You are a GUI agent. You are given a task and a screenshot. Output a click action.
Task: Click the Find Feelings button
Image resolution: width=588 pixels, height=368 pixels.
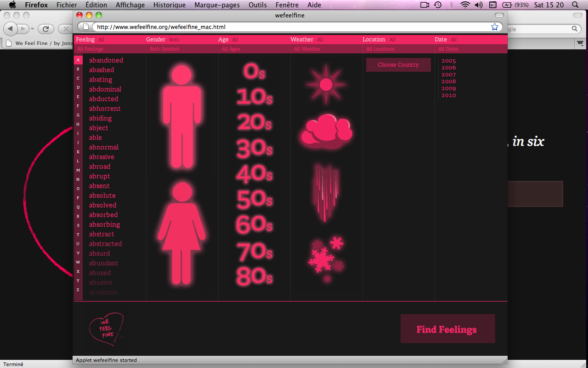click(x=447, y=329)
